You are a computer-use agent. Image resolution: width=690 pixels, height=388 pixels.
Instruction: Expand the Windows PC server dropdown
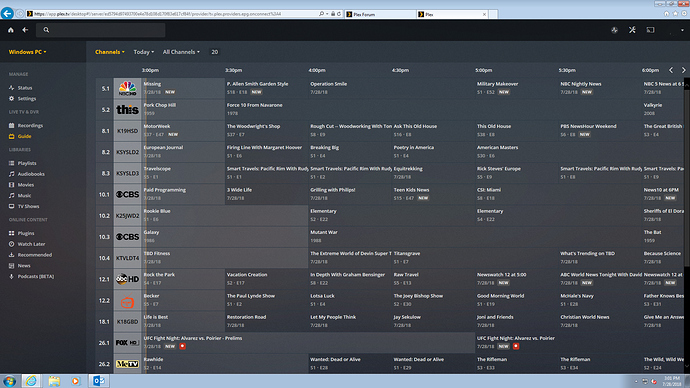[x=27, y=52]
